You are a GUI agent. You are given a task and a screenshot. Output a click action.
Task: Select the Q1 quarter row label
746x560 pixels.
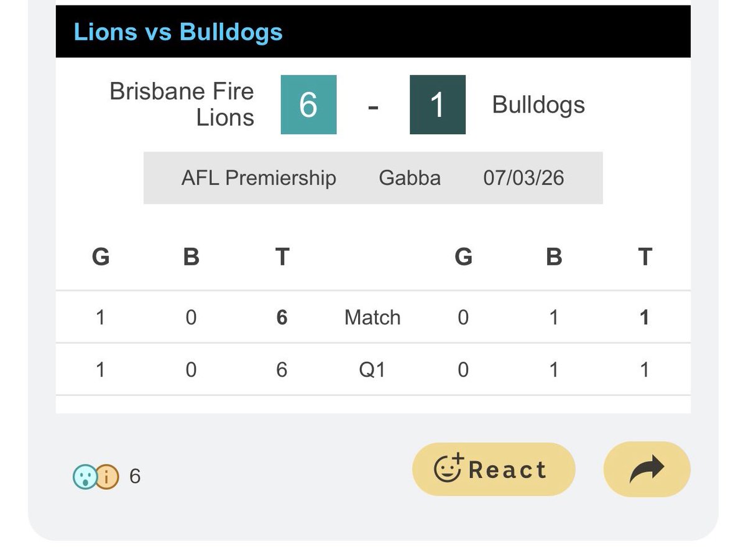pyautogui.click(x=372, y=370)
